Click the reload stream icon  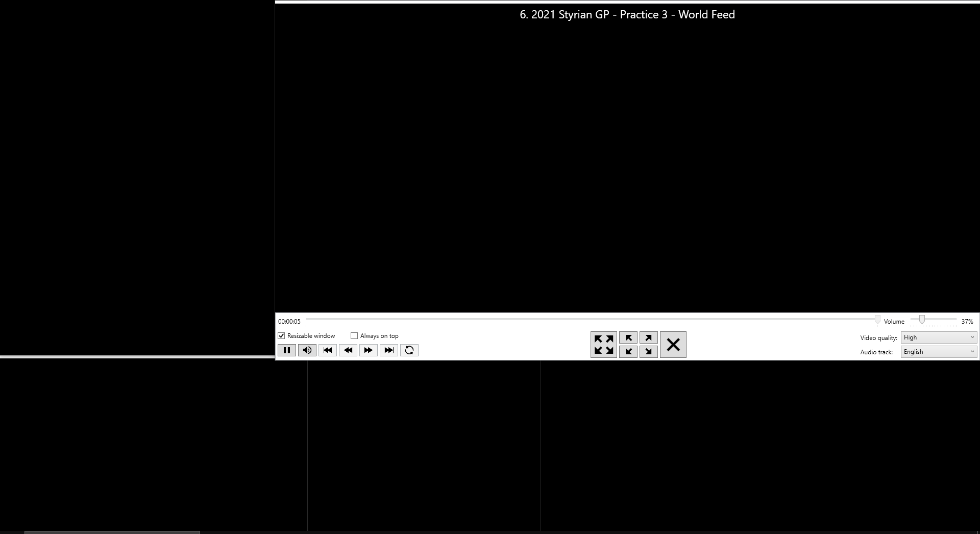click(x=409, y=350)
